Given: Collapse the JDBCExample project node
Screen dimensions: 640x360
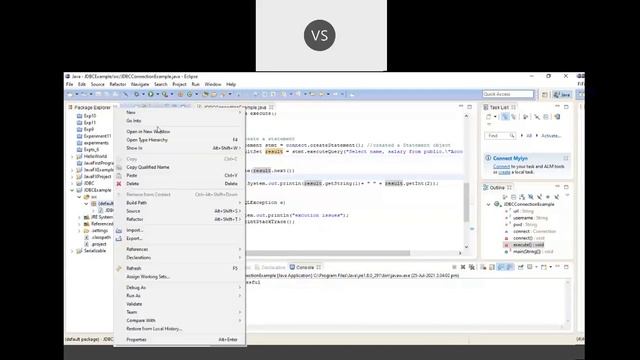Looking at the screenshot, I should [x=73, y=190].
